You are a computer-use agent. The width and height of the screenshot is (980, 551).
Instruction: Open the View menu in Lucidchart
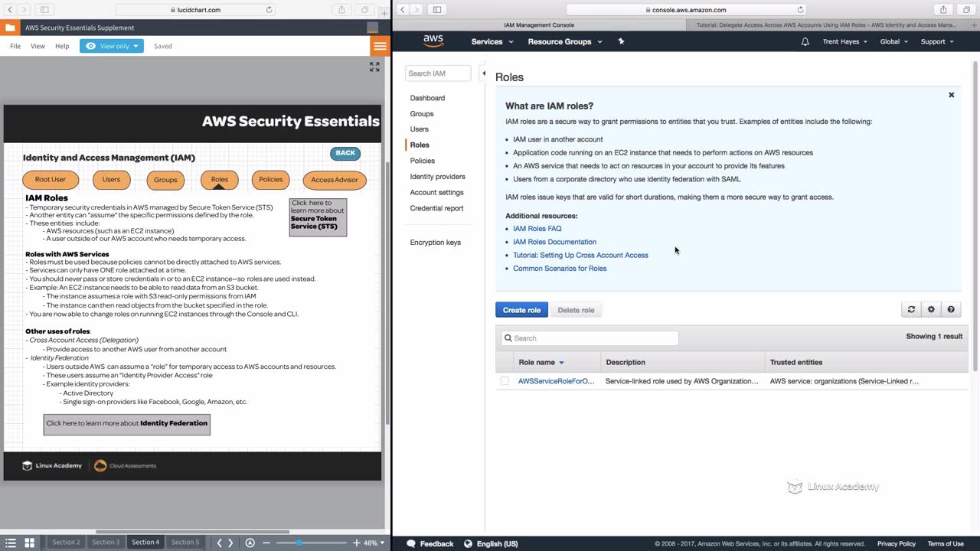[38, 46]
